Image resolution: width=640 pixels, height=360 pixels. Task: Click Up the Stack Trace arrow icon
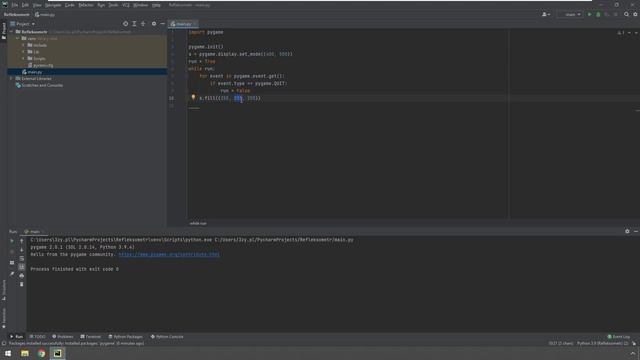(x=22, y=241)
